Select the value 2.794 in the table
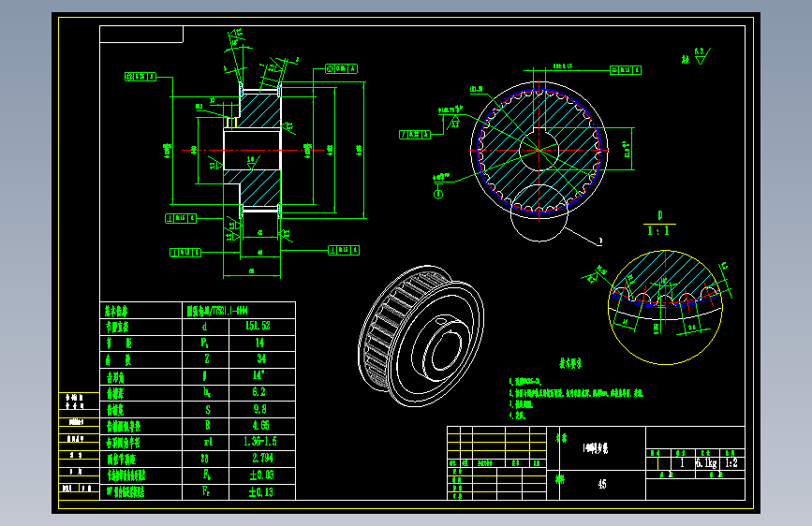This screenshot has width=812, height=526. [262, 459]
